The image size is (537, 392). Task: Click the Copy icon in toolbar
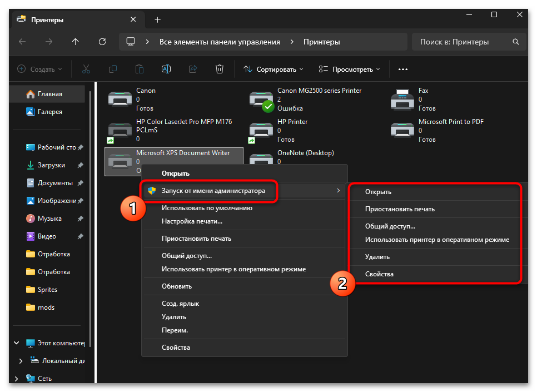coord(113,69)
